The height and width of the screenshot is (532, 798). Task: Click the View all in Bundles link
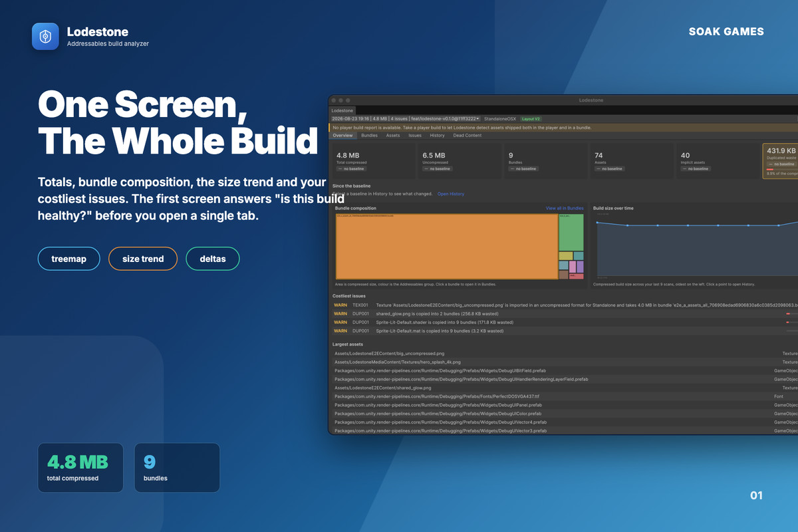[x=565, y=208]
